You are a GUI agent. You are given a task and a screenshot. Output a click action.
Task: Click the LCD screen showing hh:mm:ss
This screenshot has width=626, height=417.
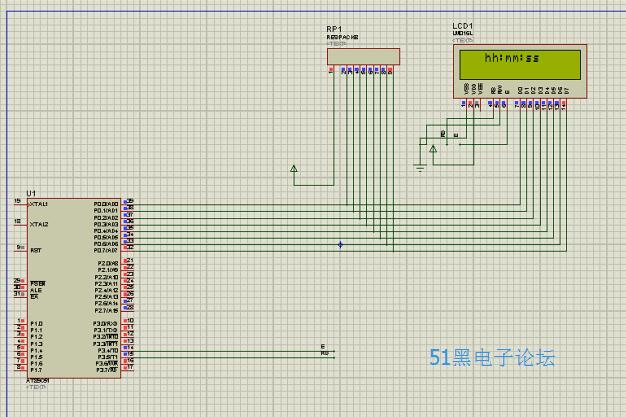(520, 64)
